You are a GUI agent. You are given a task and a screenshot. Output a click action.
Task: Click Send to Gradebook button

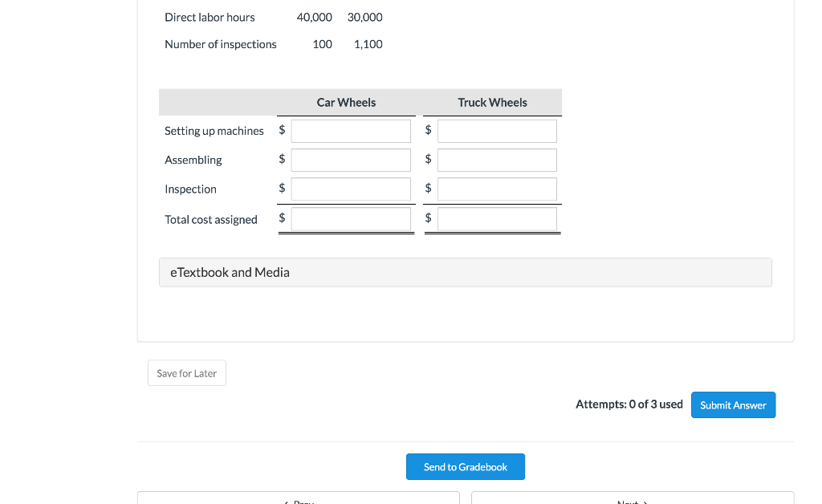[x=465, y=467]
